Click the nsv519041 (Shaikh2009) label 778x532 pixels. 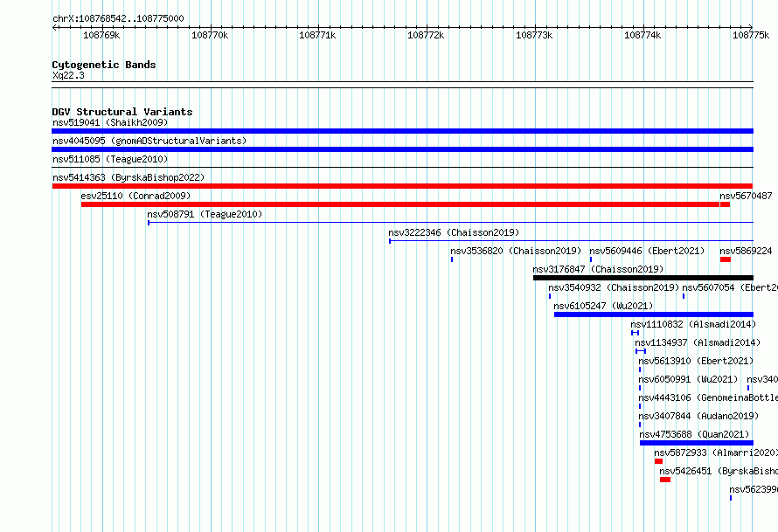tap(110, 122)
